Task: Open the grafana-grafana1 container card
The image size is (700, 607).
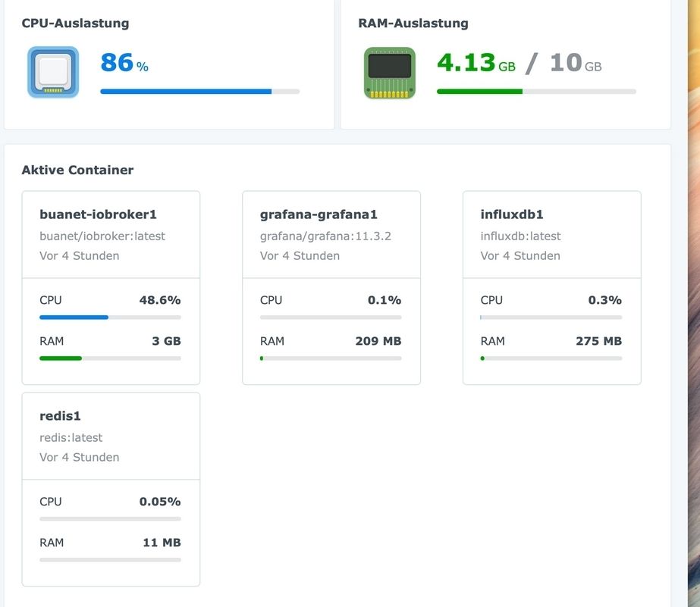Action: [x=331, y=288]
